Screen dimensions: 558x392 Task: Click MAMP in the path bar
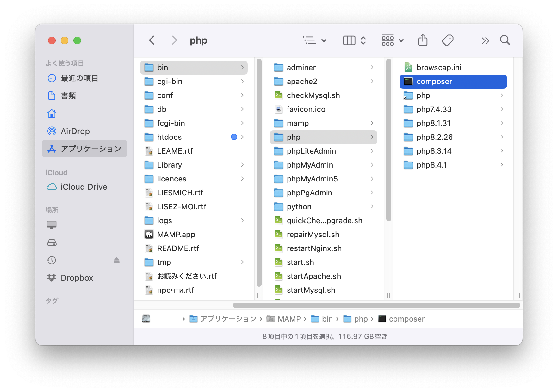tap(284, 319)
